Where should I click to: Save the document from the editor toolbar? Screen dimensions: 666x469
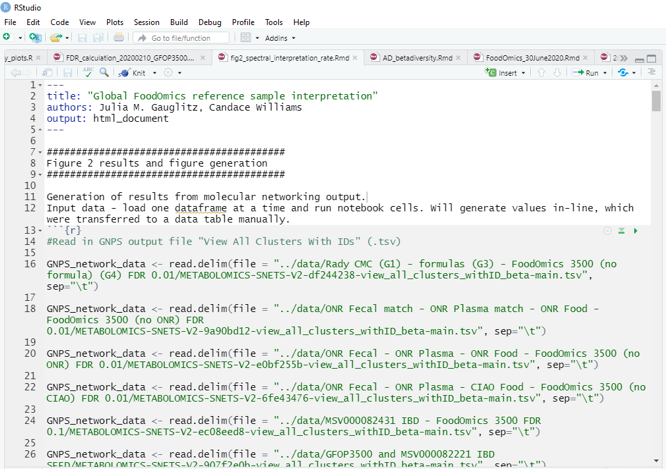tap(68, 73)
